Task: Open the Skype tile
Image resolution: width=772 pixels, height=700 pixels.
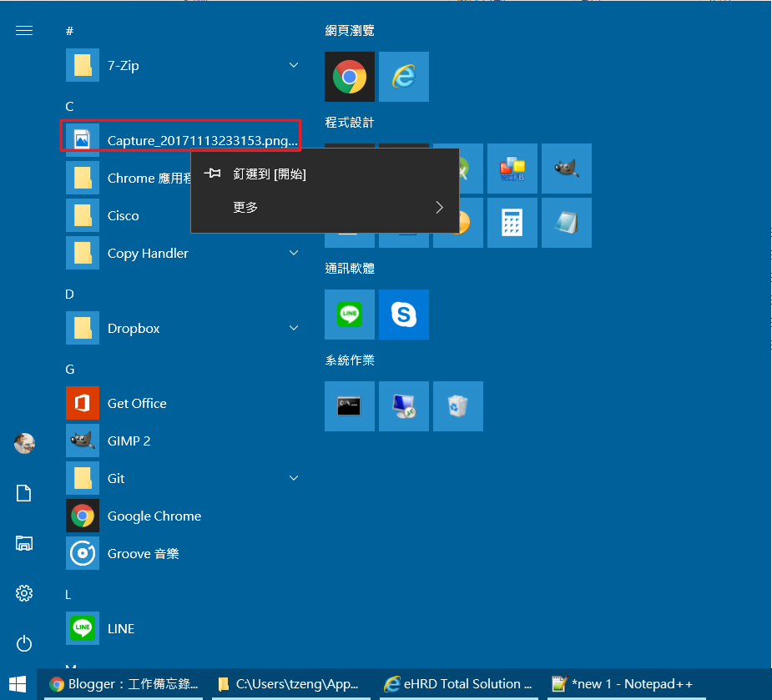Action: (403, 315)
